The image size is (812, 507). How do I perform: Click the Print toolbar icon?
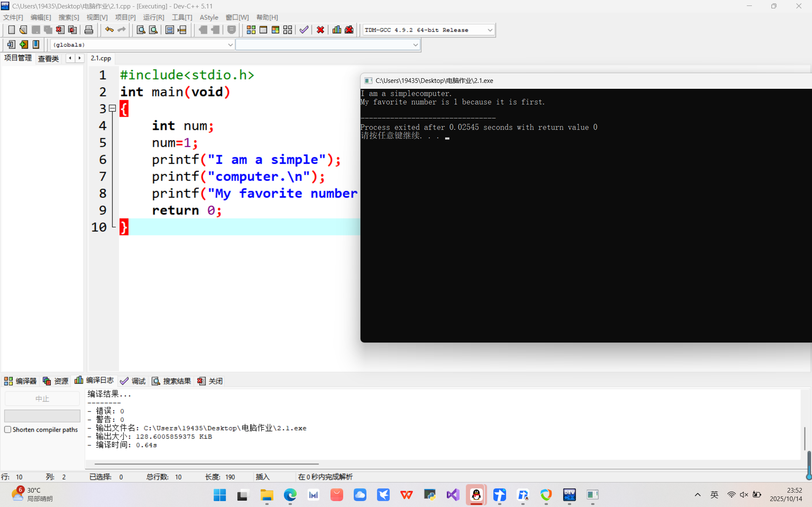pos(89,30)
